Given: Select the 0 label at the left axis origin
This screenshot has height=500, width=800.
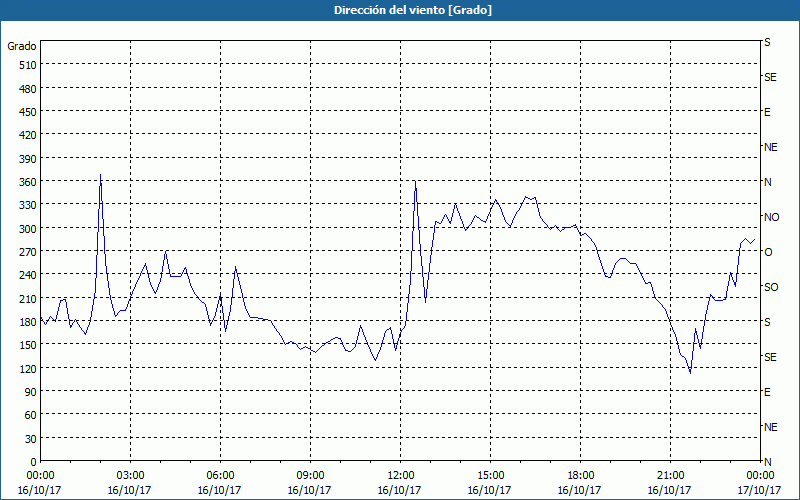Looking at the screenshot, I should click(x=34, y=462).
